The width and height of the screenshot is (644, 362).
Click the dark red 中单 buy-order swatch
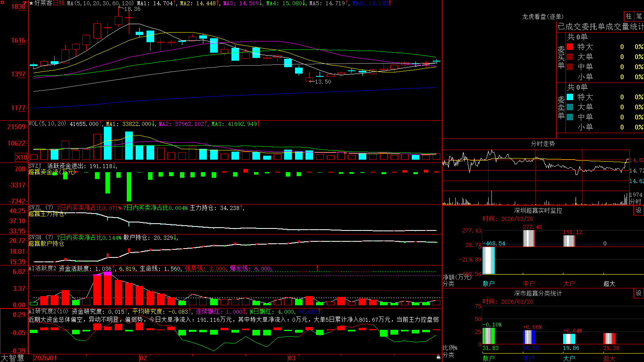[570, 67]
